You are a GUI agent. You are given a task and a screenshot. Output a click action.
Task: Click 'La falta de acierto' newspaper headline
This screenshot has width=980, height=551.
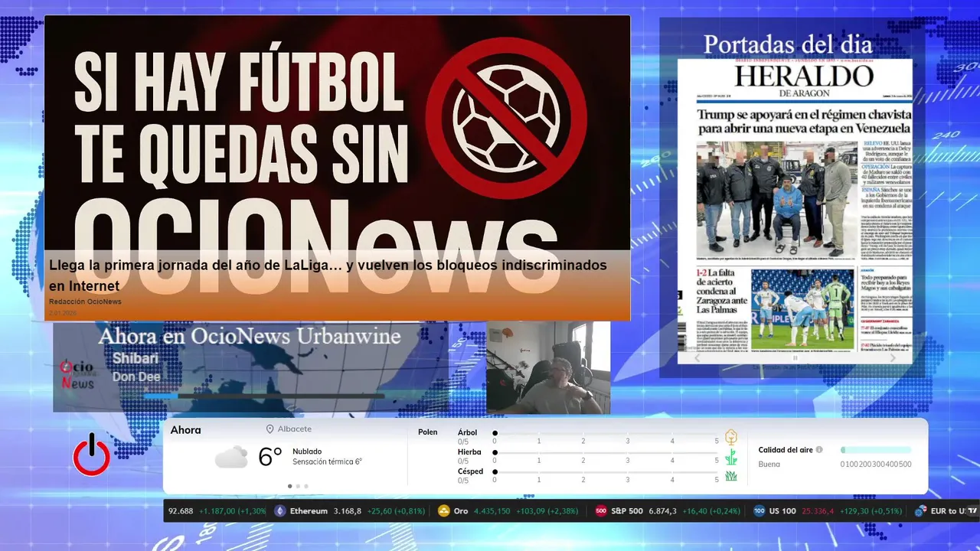(x=721, y=290)
